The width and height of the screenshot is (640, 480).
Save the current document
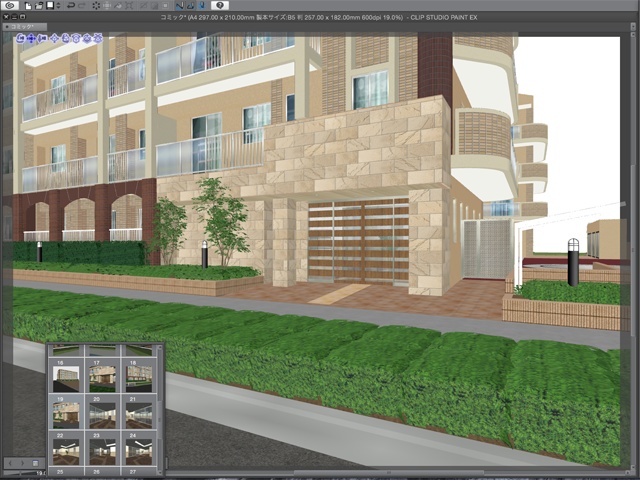click(x=50, y=5)
